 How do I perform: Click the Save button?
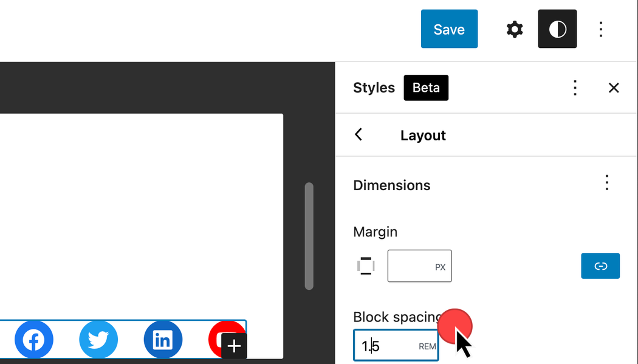point(449,29)
